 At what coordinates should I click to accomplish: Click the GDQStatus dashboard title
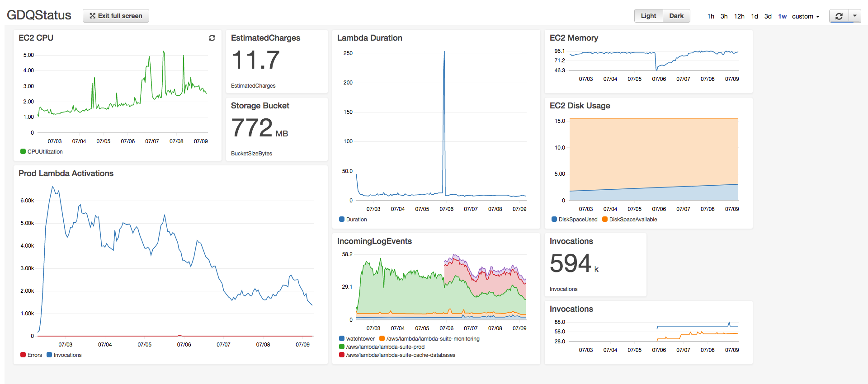click(x=39, y=15)
